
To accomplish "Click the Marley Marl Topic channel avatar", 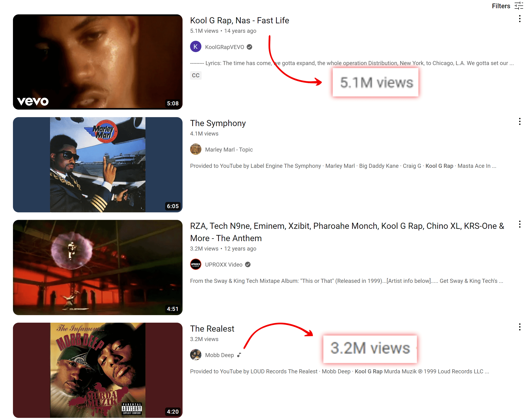I will (195, 149).
